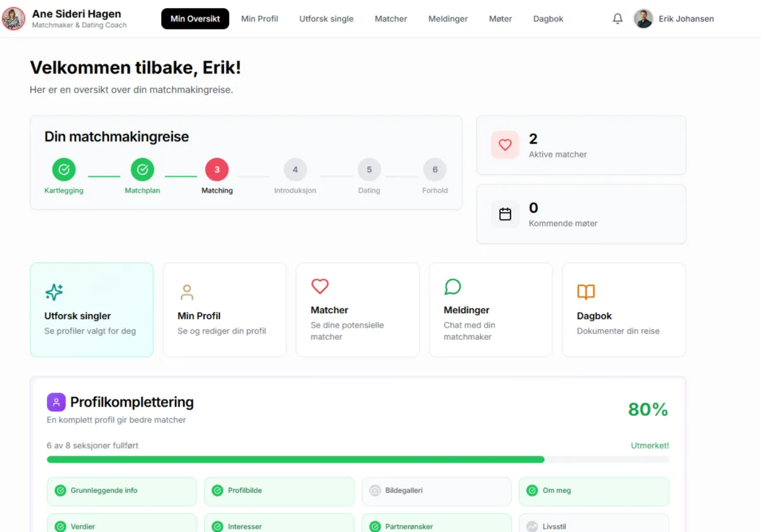Image resolution: width=761 pixels, height=532 pixels.
Task: Click 'Se profiler valgt for deg' text
Action: (x=90, y=331)
